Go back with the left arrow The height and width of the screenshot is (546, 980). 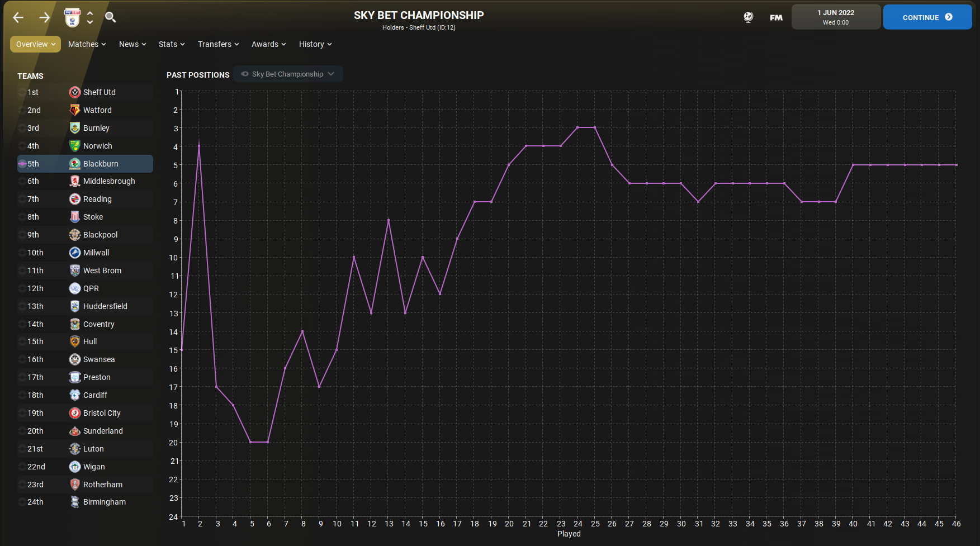pos(18,17)
